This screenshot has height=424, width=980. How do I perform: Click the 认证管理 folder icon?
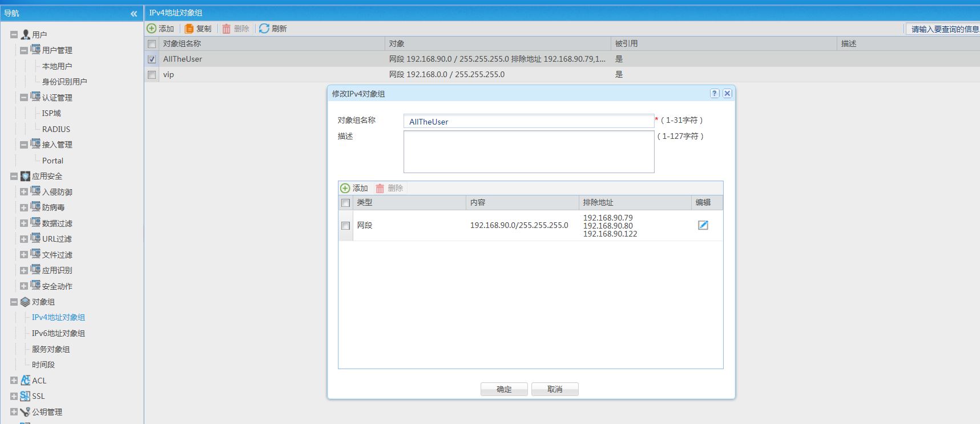coord(35,97)
